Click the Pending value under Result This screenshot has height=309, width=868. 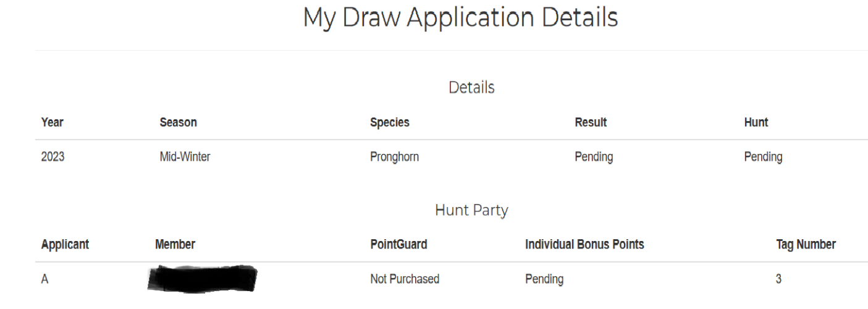tap(594, 157)
